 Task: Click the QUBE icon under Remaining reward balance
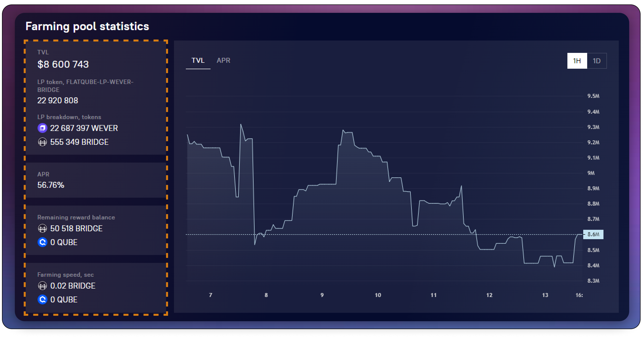click(42, 242)
